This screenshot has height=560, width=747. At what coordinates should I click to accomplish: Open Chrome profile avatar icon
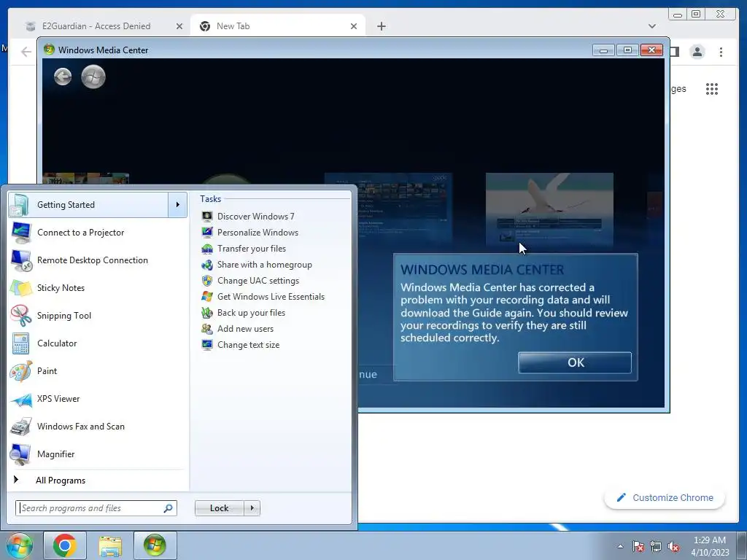697,52
